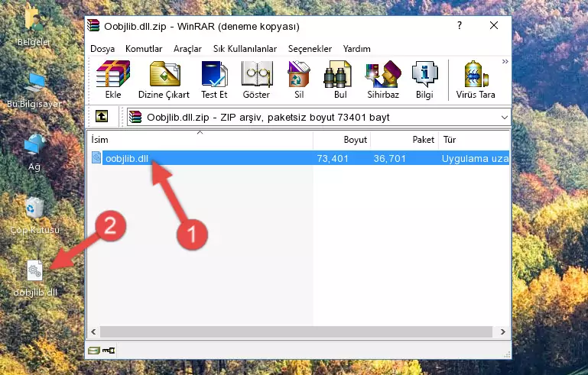Viewport: 588px width, 375px height.
Task: Click the 36,701 packed size value
Action: (390, 158)
